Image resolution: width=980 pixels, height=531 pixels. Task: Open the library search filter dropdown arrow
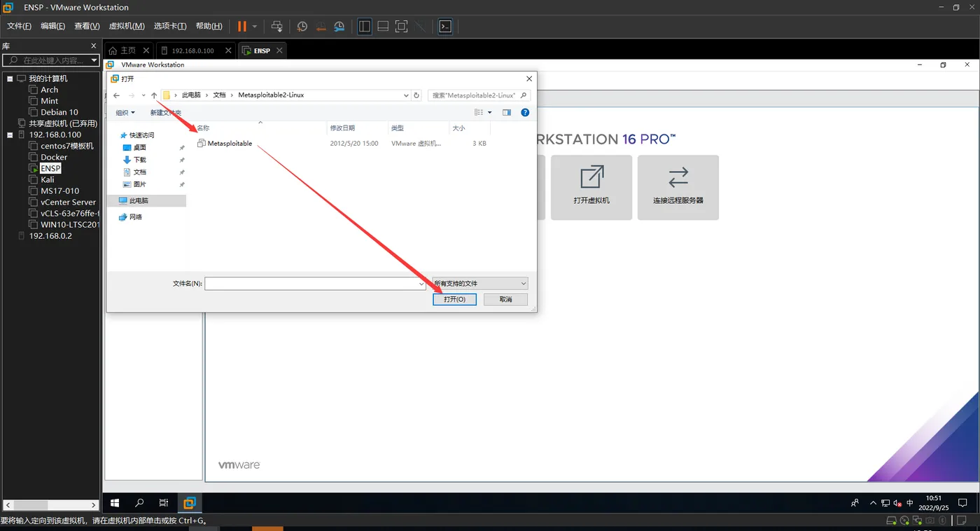pyautogui.click(x=94, y=61)
